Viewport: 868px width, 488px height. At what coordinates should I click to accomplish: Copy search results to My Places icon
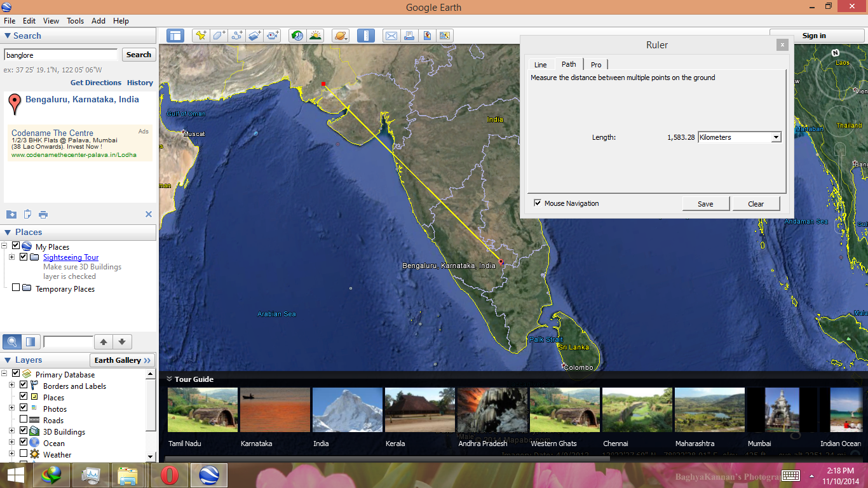(x=11, y=214)
